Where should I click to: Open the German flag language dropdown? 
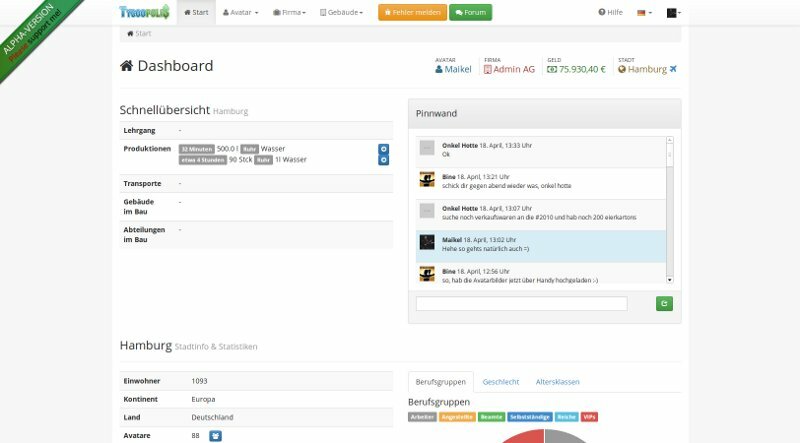coord(645,13)
